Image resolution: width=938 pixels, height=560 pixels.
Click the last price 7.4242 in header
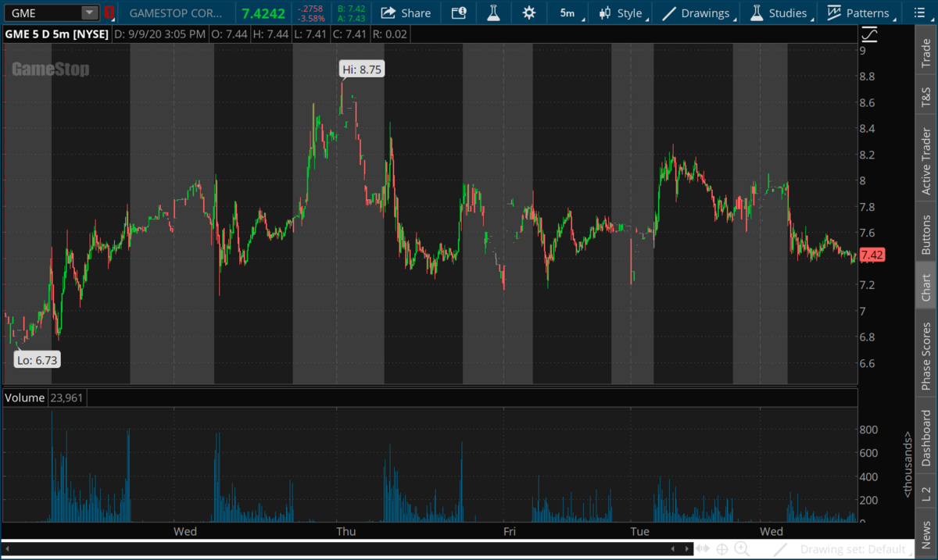[x=262, y=13]
